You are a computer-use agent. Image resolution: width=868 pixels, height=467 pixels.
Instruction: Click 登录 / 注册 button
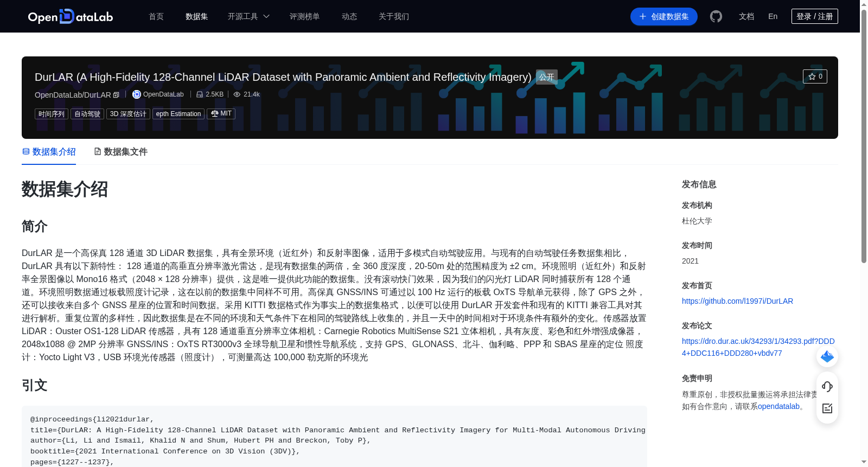[x=815, y=16]
